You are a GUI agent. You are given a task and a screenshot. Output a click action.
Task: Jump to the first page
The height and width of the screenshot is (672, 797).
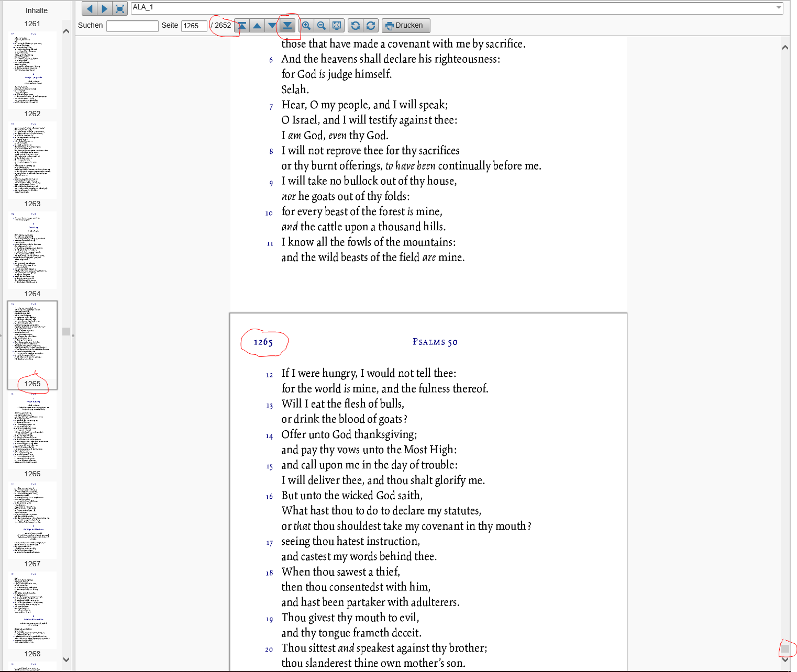coord(242,26)
